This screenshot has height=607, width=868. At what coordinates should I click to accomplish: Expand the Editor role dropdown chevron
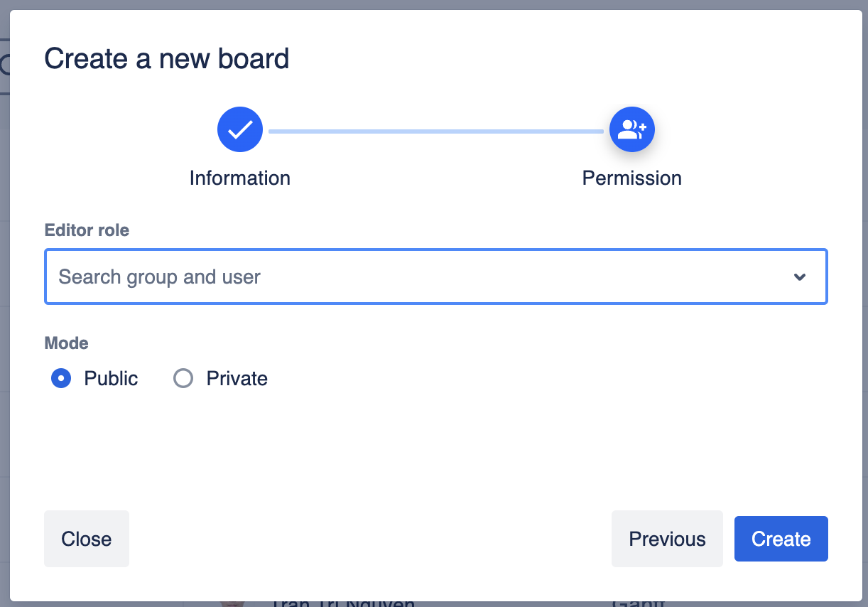point(800,276)
